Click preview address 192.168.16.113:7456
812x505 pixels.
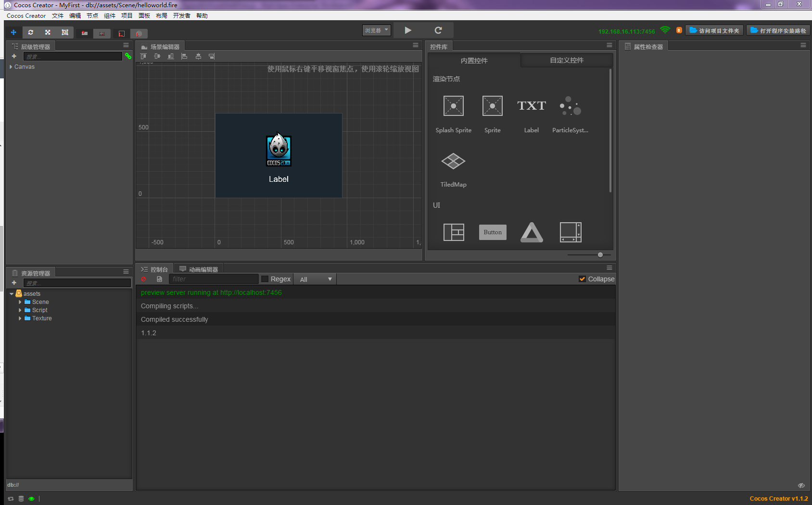click(626, 31)
